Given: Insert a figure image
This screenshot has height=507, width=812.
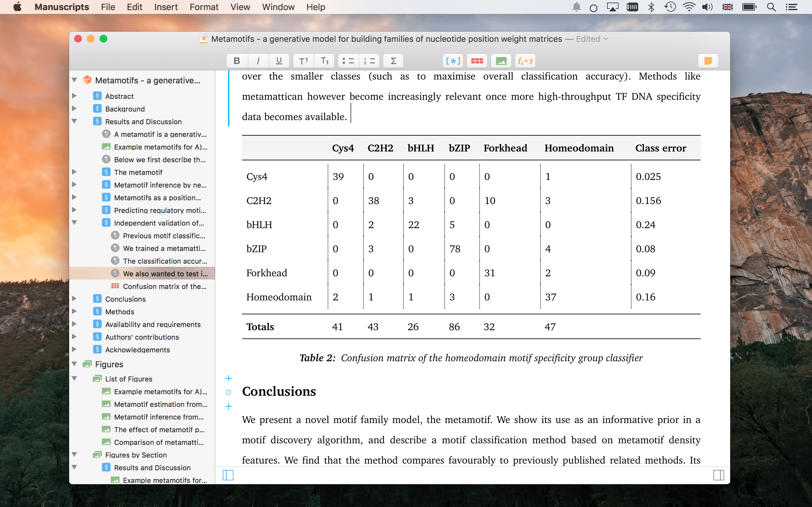Looking at the screenshot, I should (x=501, y=61).
